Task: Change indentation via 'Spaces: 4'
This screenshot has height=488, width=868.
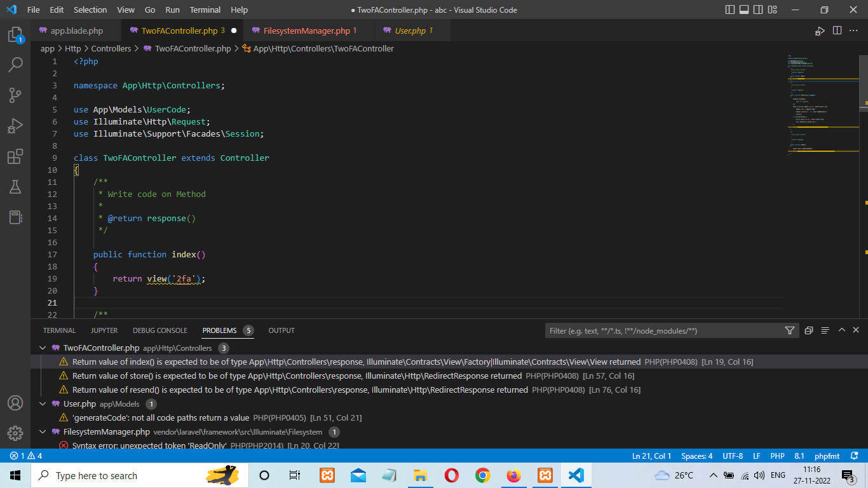Action: coord(697,456)
